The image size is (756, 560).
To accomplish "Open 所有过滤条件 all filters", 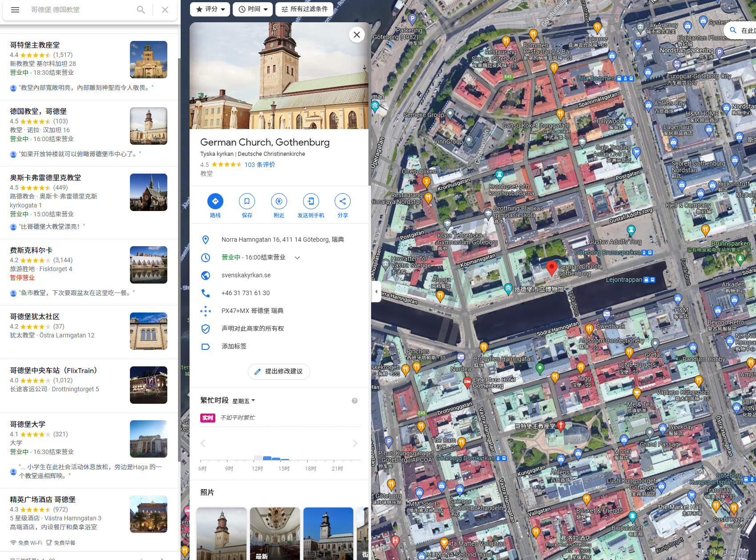I will (304, 9).
